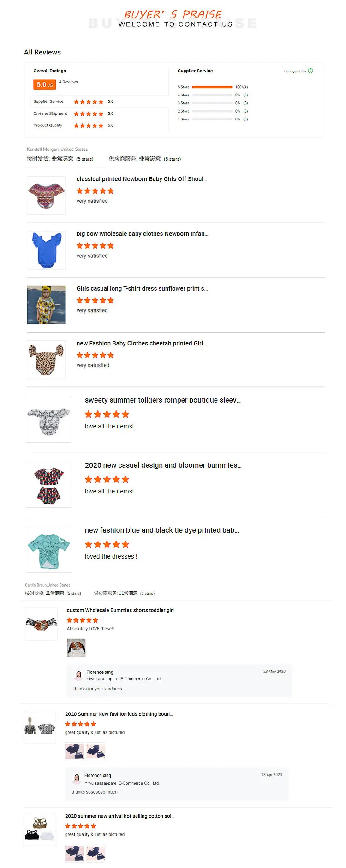Click the Ratings Rules help icon
Viewport: 346px width, 868px height.
tap(310, 71)
